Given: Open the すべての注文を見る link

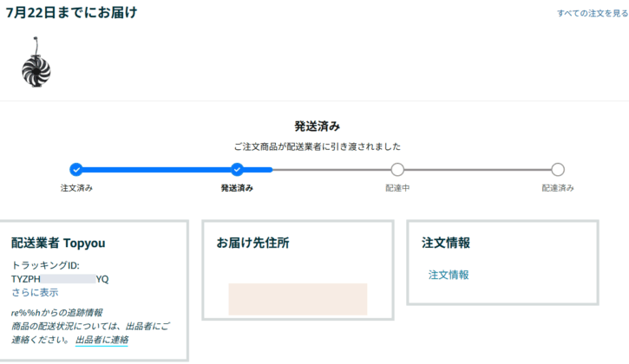Looking at the screenshot, I should click(x=593, y=14).
